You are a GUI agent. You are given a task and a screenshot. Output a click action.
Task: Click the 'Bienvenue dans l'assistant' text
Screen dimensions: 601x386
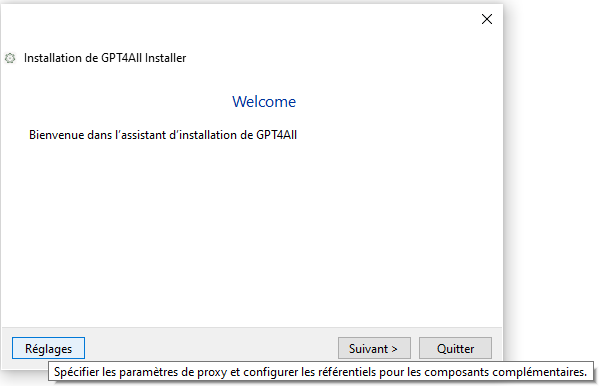click(x=163, y=135)
